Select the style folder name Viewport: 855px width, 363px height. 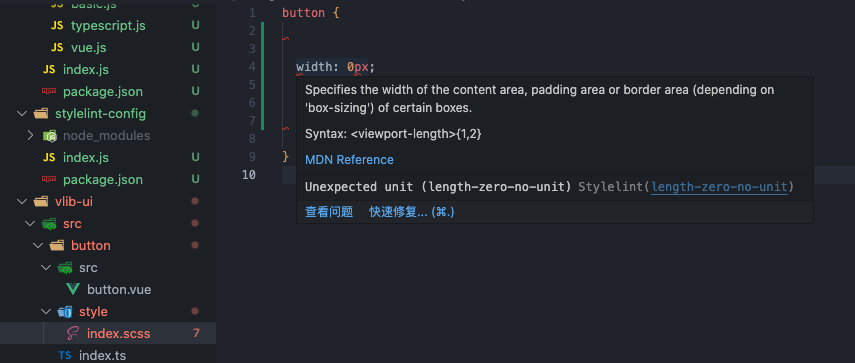[93, 312]
